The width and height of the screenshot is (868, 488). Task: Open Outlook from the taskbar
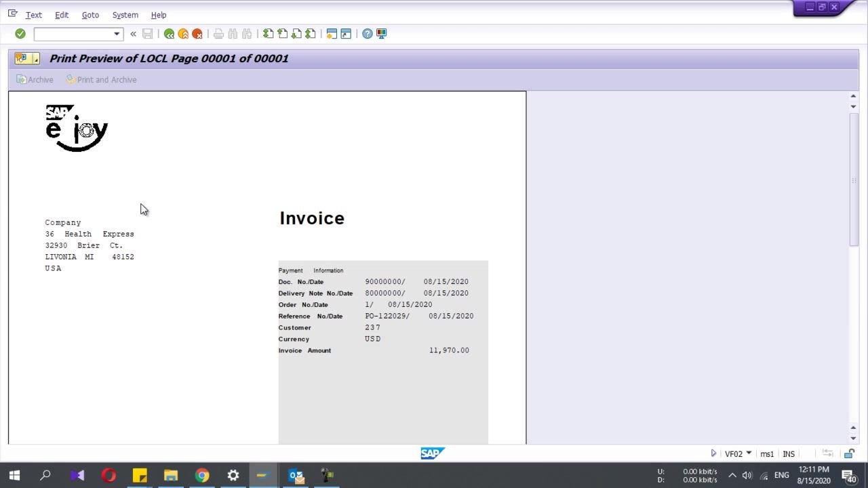click(x=296, y=475)
